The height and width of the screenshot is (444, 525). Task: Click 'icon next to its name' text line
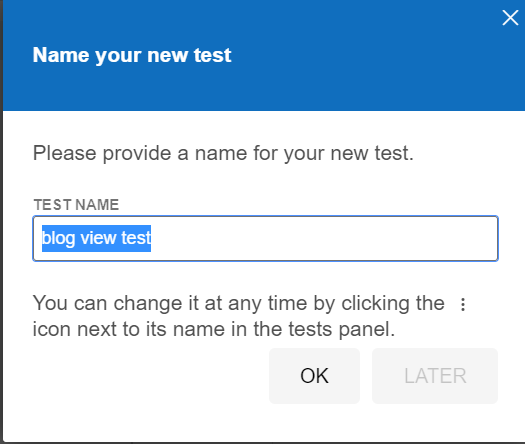pos(214,329)
